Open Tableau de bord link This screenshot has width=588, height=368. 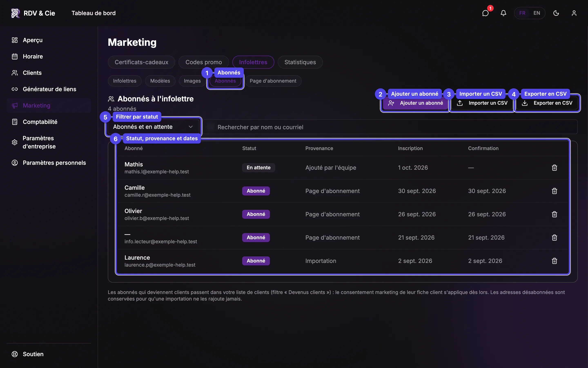coord(94,13)
